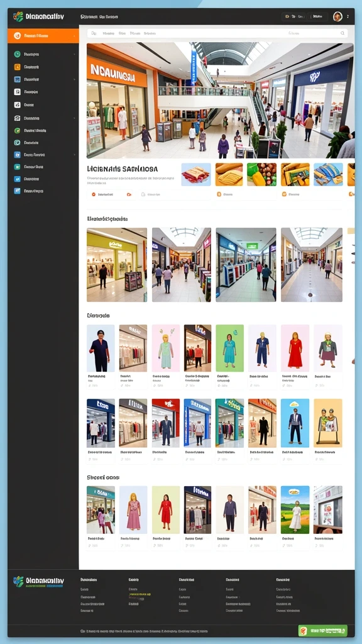Open the red dress woman product thumbnail

pyautogui.click(x=295, y=348)
